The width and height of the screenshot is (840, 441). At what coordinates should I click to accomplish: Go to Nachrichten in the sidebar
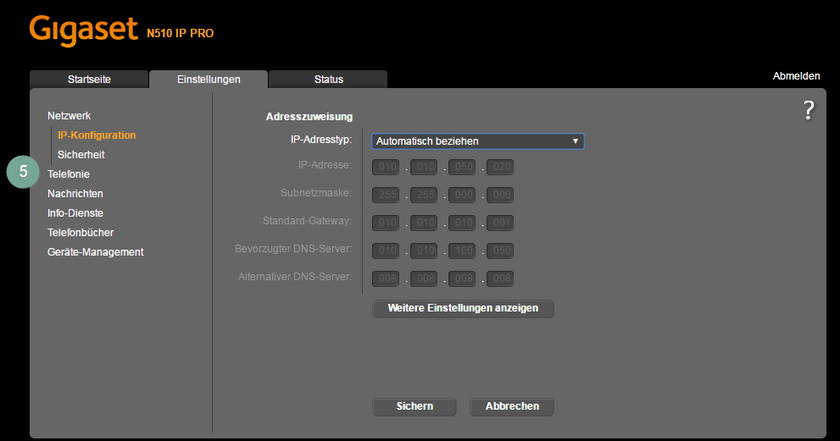coord(75,194)
